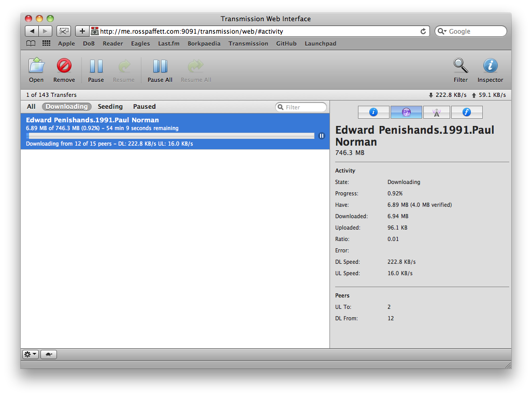Open Eagles bookmark
The image size is (532, 397).
pos(140,44)
